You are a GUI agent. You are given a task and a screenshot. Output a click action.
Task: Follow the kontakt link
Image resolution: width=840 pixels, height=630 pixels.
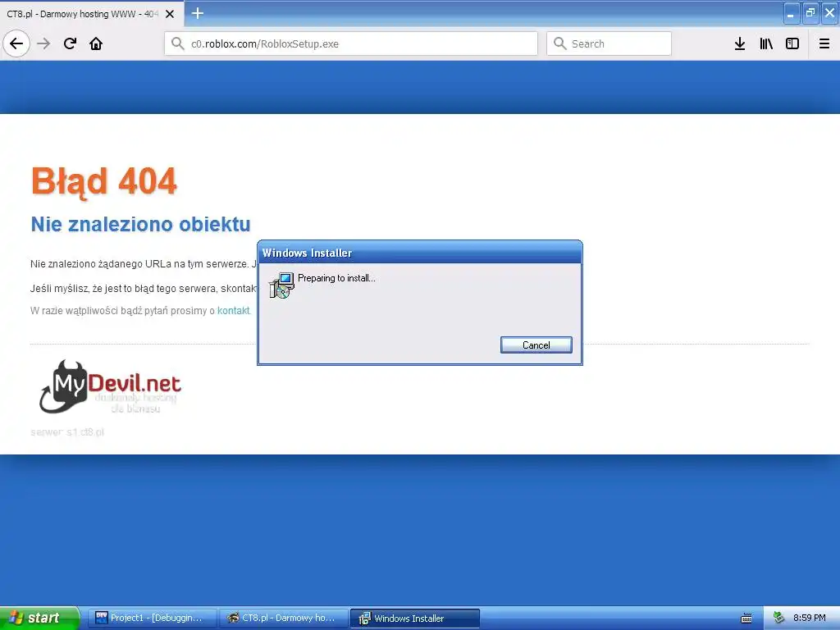[233, 311]
